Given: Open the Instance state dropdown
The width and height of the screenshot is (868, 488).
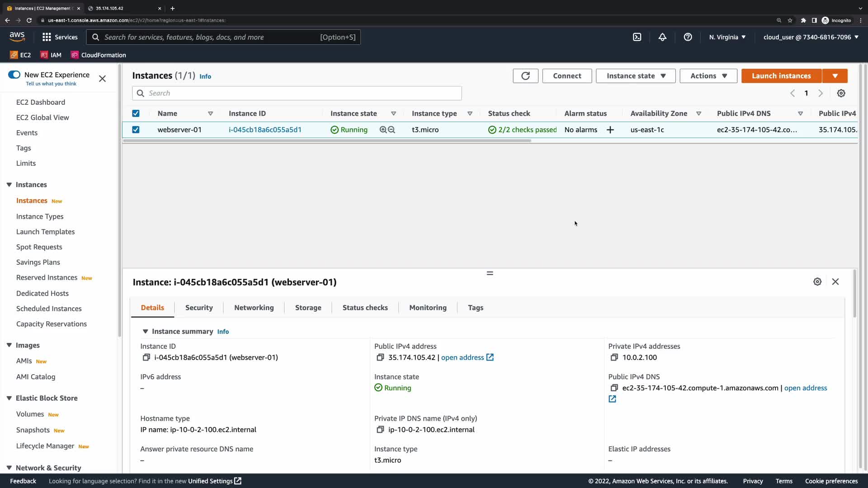Looking at the screenshot, I should [x=636, y=76].
